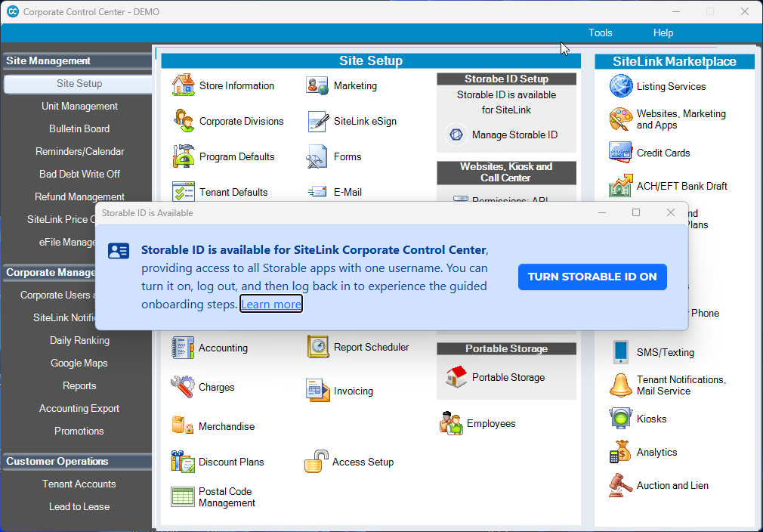The image size is (763, 532).
Task: Open the Portable Storage house icon
Action: (456, 377)
